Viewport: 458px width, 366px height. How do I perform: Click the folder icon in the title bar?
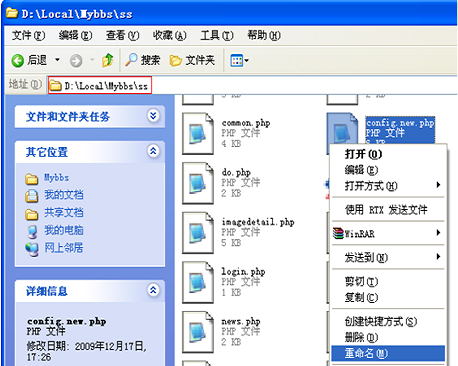pos(12,13)
